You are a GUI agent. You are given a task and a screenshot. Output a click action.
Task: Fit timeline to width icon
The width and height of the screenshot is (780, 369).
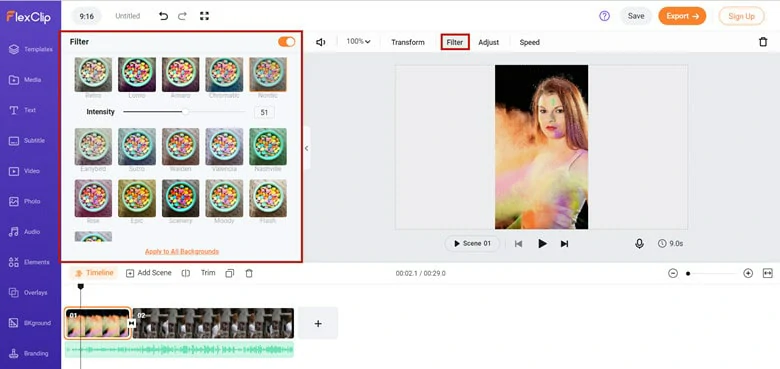tap(768, 273)
